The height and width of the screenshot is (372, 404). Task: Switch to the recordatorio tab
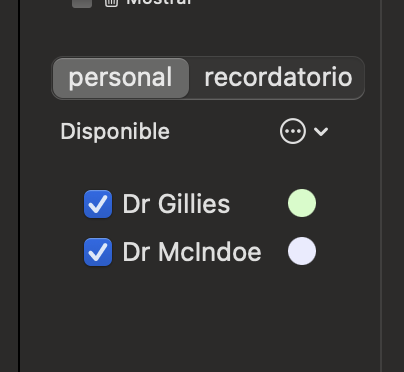pos(278,78)
